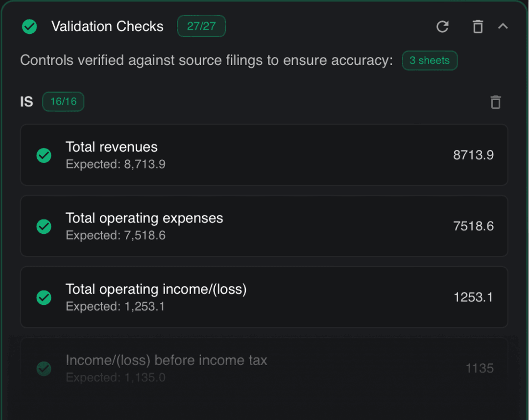The image size is (529, 420).
Task: Toggle the Income/(loss) before income tax check
Action: (264, 367)
